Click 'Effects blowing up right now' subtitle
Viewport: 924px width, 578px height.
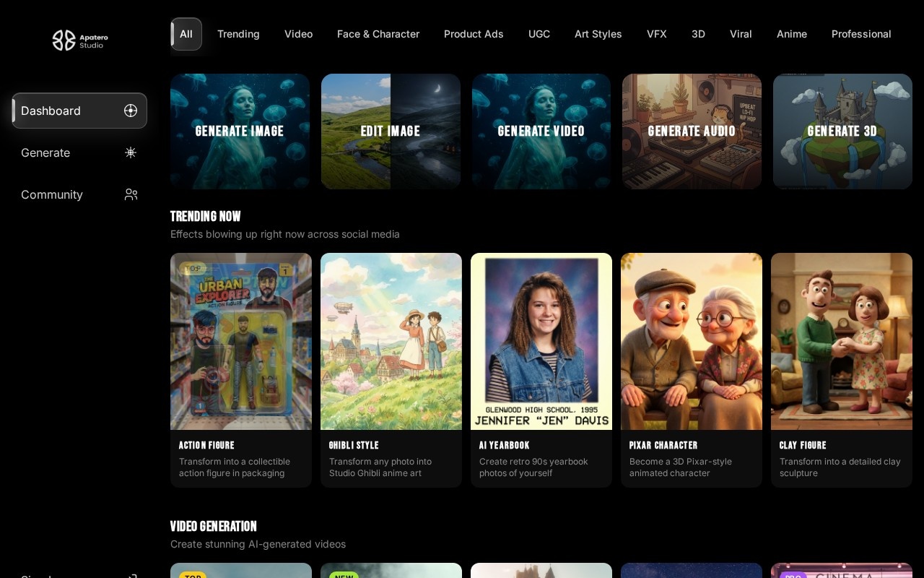285,234
